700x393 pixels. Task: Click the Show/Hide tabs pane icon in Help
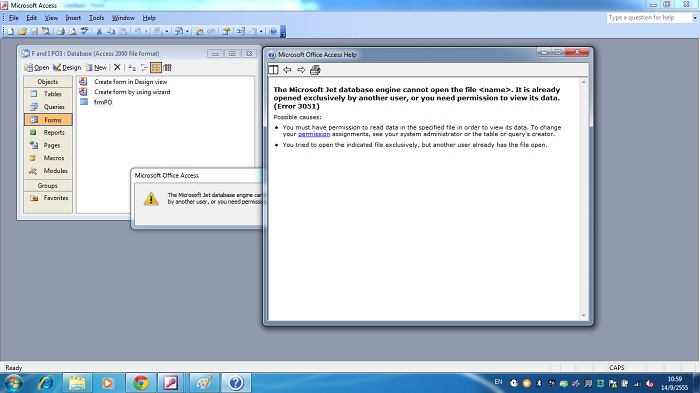(273, 70)
